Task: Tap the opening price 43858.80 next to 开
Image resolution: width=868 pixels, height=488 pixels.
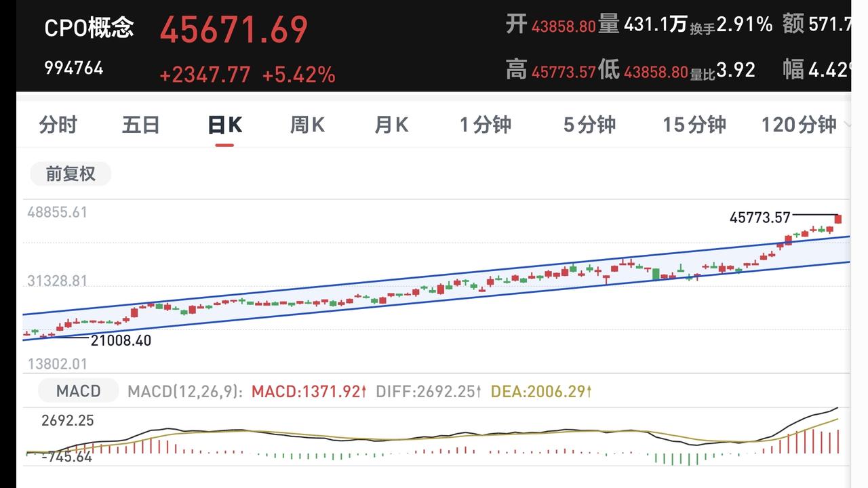Action: point(564,27)
